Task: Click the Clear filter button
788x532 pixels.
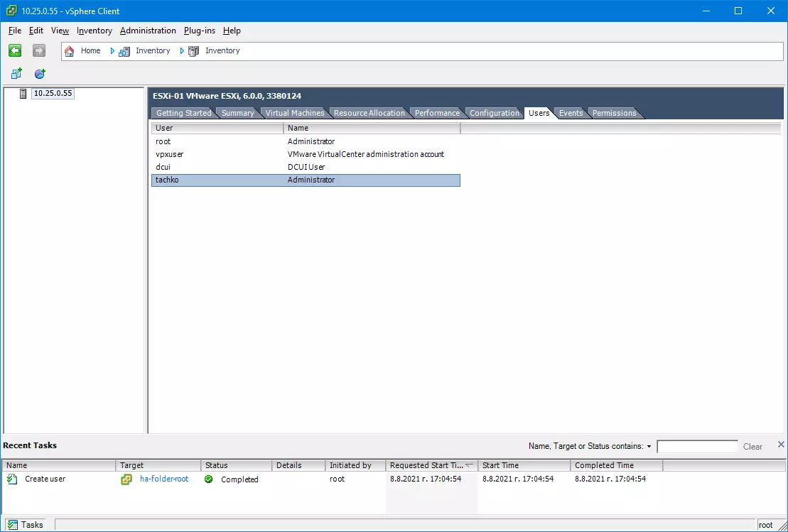Action: coord(752,447)
